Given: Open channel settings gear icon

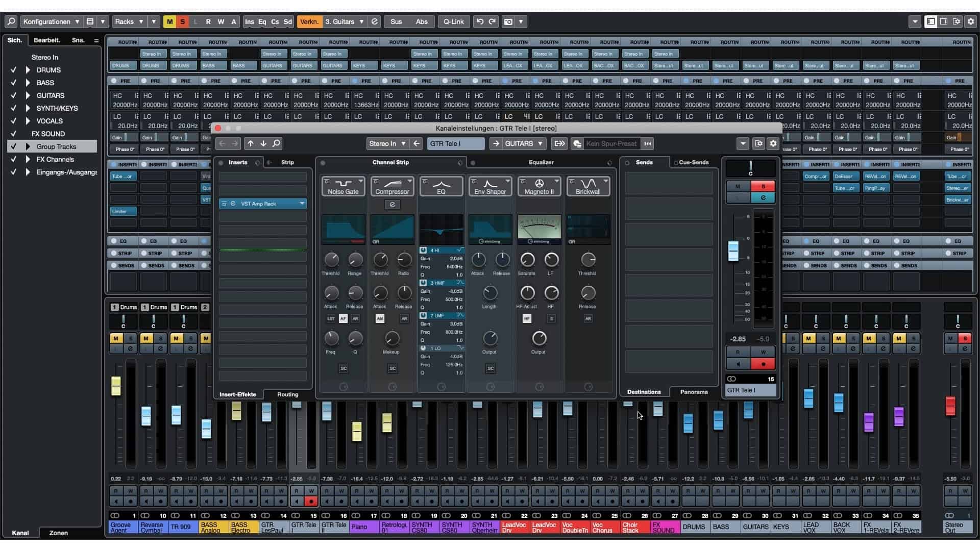Looking at the screenshot, I should 773,143.
